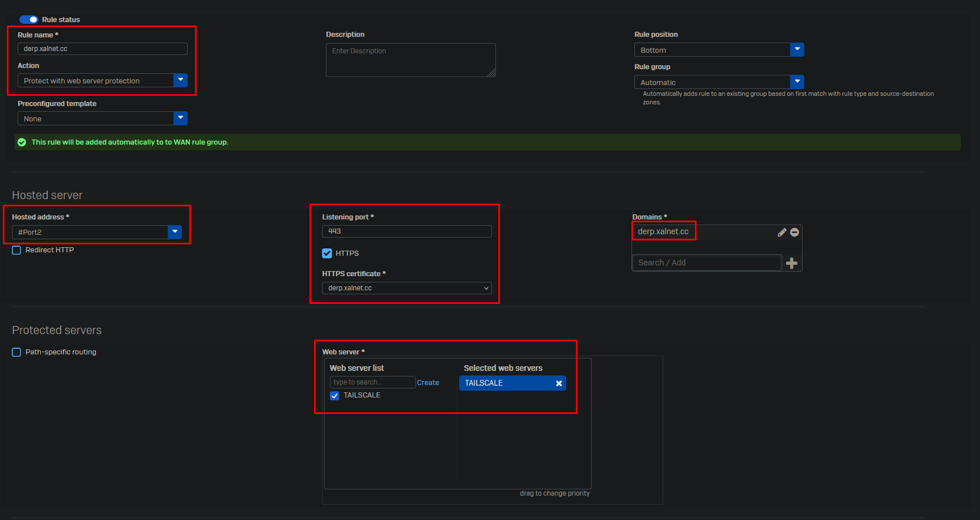Expand the Rule group dropdown
Screen dimensions: 980x520
tap(797, 82)
